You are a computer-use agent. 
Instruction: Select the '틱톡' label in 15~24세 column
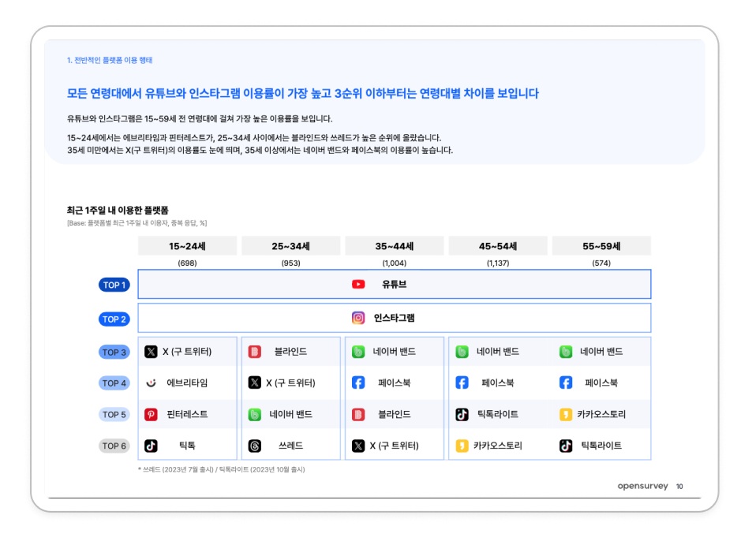(187, 446)
